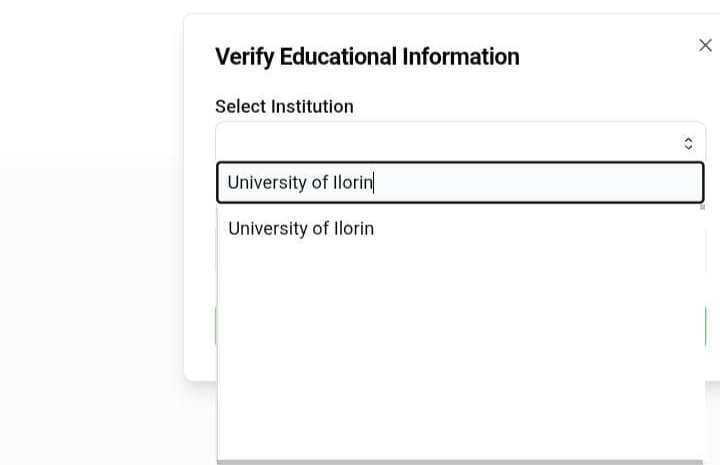Viewport: 720px width, 465px height.
Task: Close the Verify Educational Information dialog
Action: 705,45
